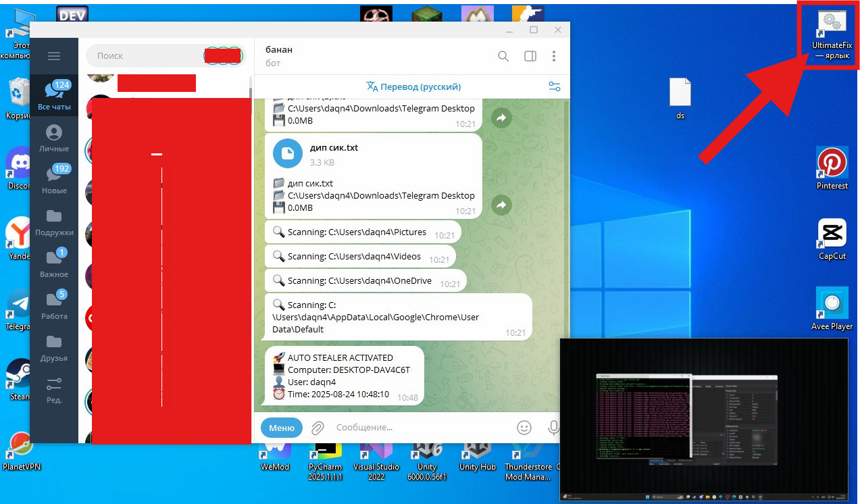Attach a file using the paperclip icon

pyautogui.click(x=317, y=427)
